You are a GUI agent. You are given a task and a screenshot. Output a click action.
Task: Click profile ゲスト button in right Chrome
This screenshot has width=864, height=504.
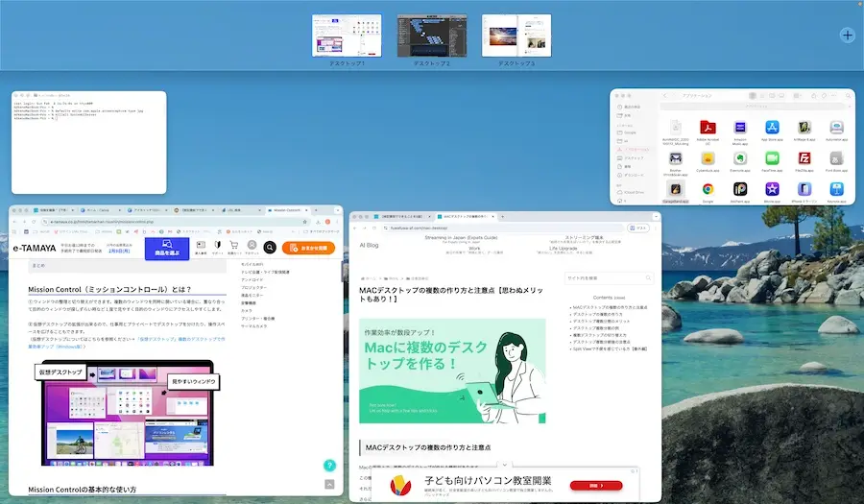pyautogui.click(x=638, y=228)
